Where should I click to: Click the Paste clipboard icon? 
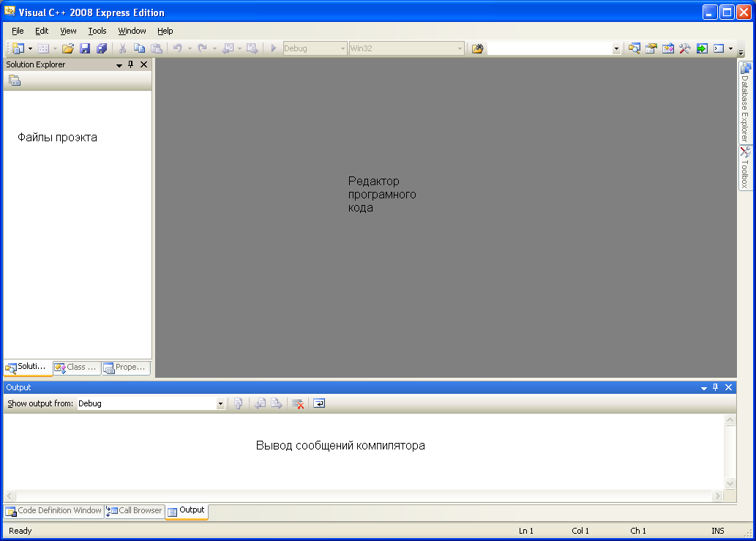pos(157,48)
